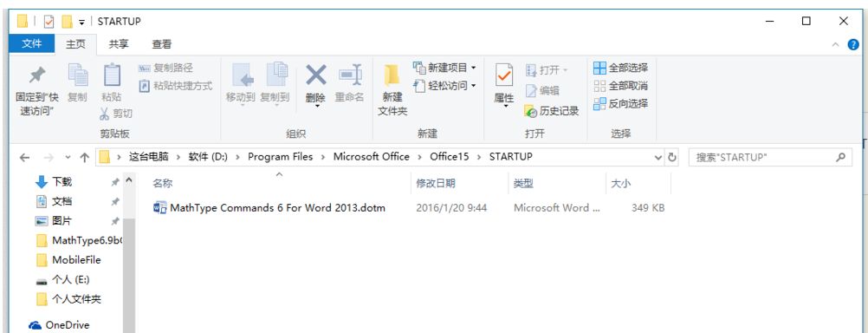868x333 pixels.
Task: Click Invert selection (反向选择)
Action: click(620, 103)
